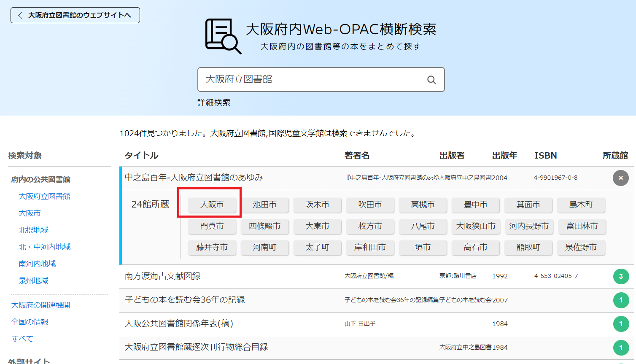Expand the holdings badge for 子どもの本を読む会36年の記録

620,300
